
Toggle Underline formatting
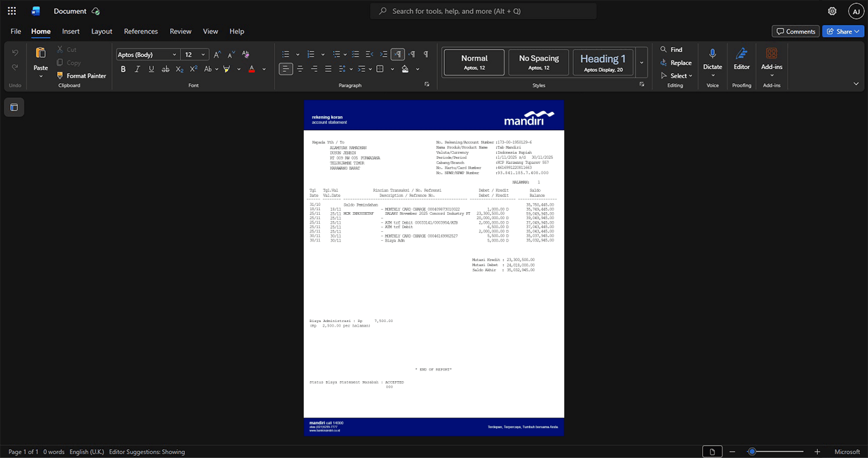tap(151, 69)
